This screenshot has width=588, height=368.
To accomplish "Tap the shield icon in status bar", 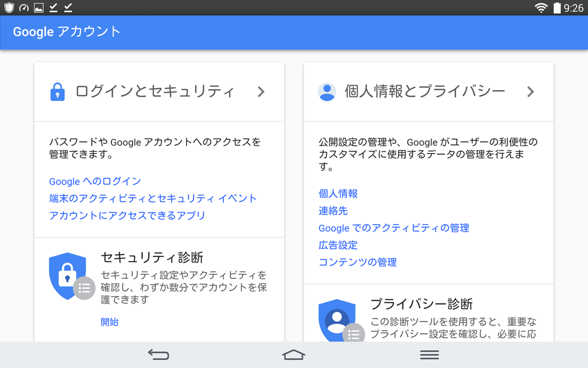I will [x=9, y=7].
